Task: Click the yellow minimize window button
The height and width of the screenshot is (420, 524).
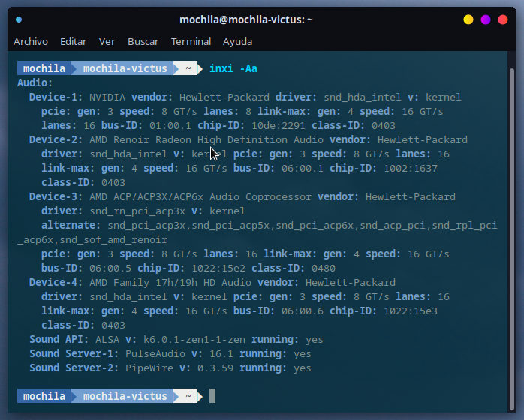Action: point(468,19)
